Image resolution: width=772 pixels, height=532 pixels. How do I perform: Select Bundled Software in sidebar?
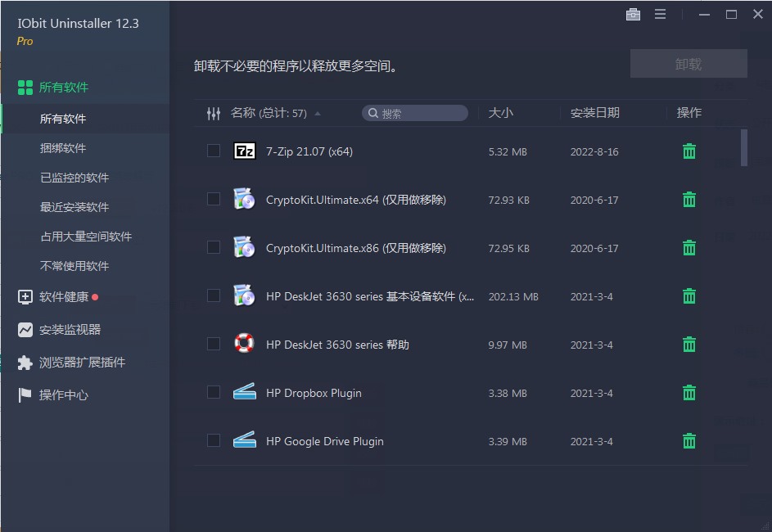coord(63,148)
